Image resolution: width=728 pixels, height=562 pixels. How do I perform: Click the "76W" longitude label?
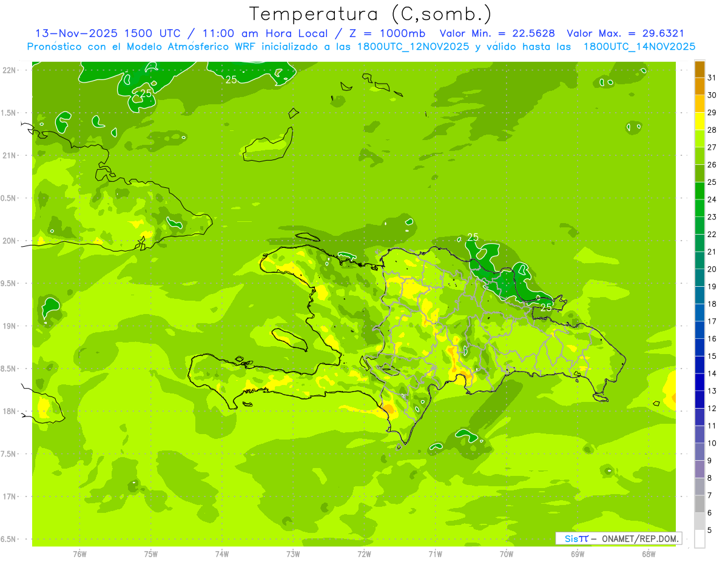click(x=79, y=554)
